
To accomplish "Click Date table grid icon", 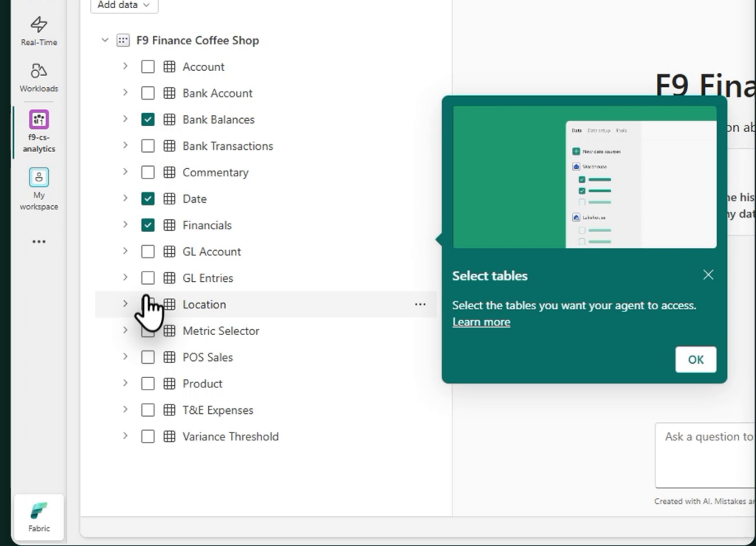I will pos(169,198).
